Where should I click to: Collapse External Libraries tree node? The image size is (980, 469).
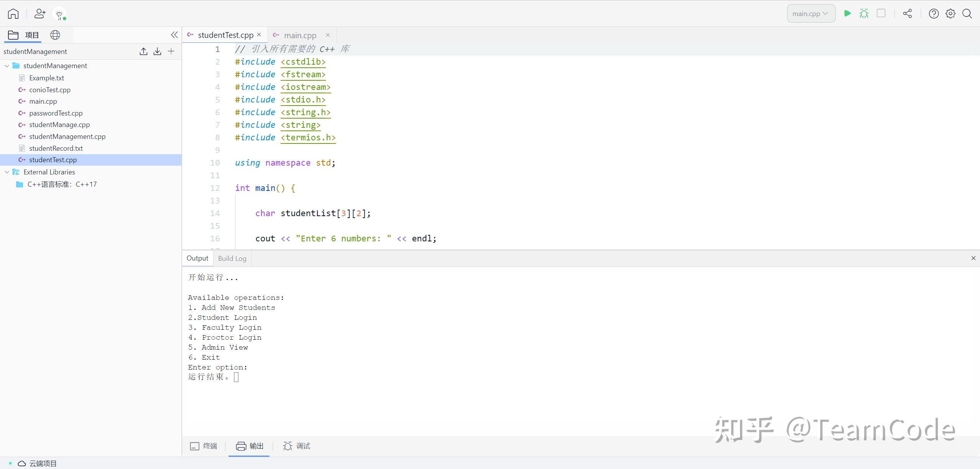(7, 172)
